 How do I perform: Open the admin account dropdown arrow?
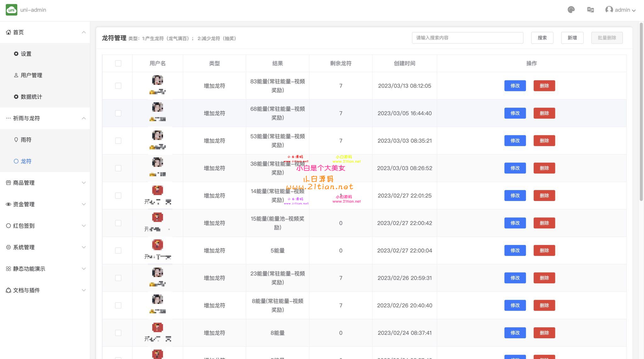(634, 10)
